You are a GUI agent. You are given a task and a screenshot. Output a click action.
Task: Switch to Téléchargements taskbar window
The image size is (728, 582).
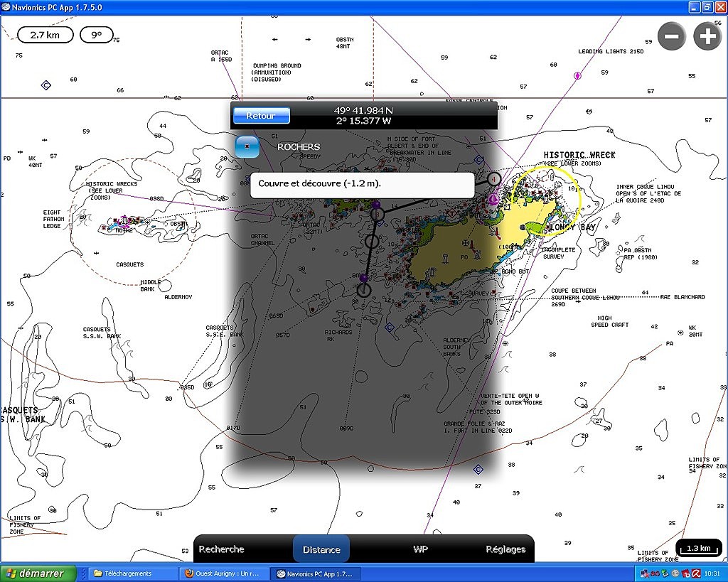132,573
